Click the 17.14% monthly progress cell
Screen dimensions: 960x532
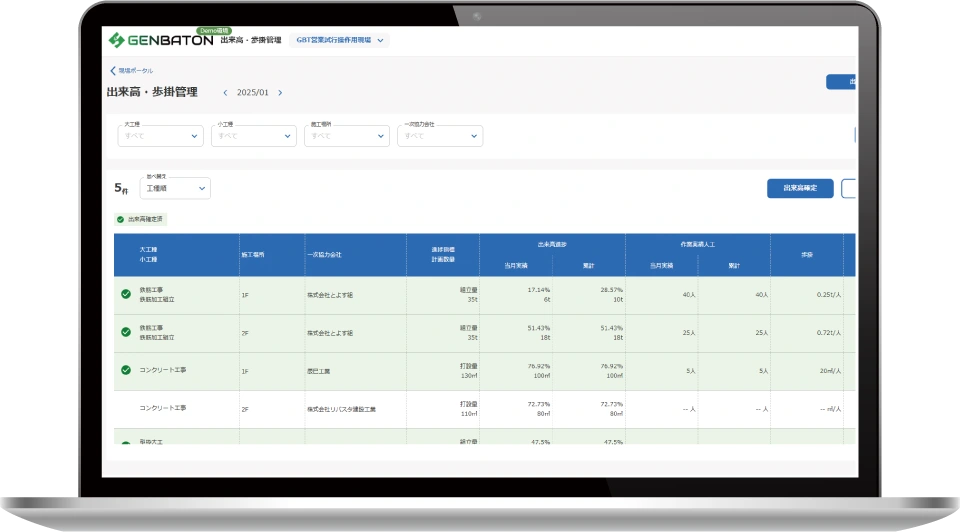pos(539,290)
